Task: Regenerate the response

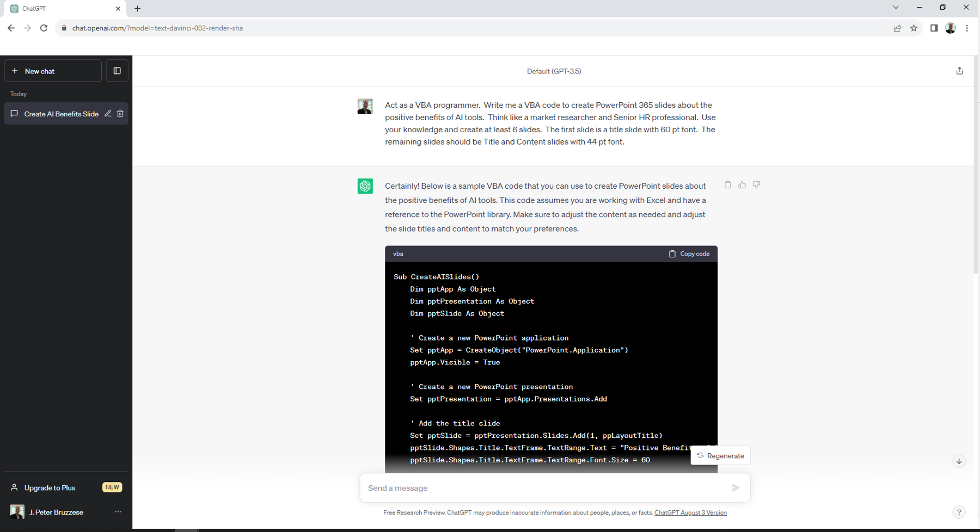Action: pos(720,456)
